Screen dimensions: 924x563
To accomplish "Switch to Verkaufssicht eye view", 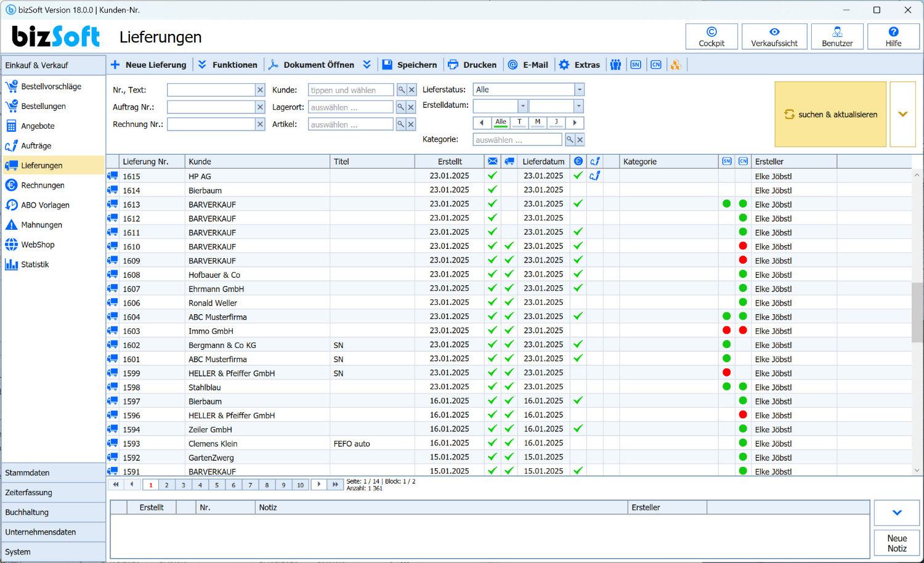I will [774, 36].
